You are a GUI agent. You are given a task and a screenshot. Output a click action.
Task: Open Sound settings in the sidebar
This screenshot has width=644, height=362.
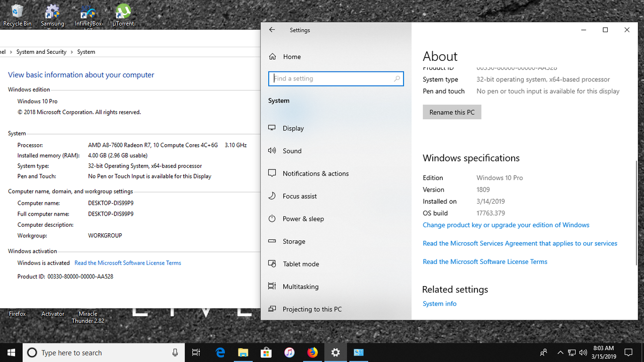tap(292, 151)
